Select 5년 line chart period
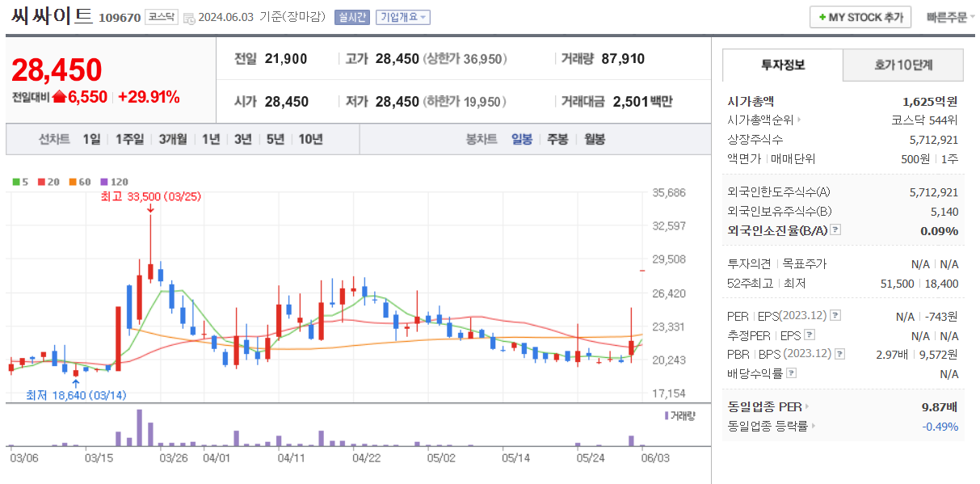This screenshot has width=980, height=484. click(275, 139)
